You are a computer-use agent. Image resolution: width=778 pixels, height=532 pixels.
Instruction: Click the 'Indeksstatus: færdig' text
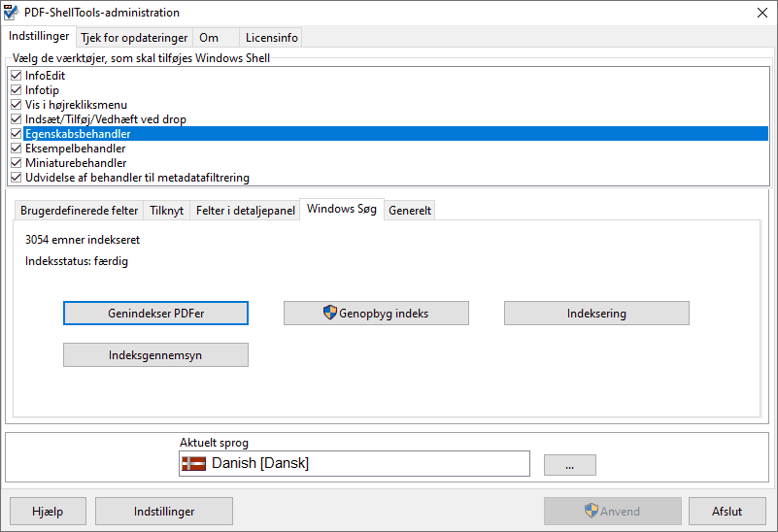[x=77, y=261]
